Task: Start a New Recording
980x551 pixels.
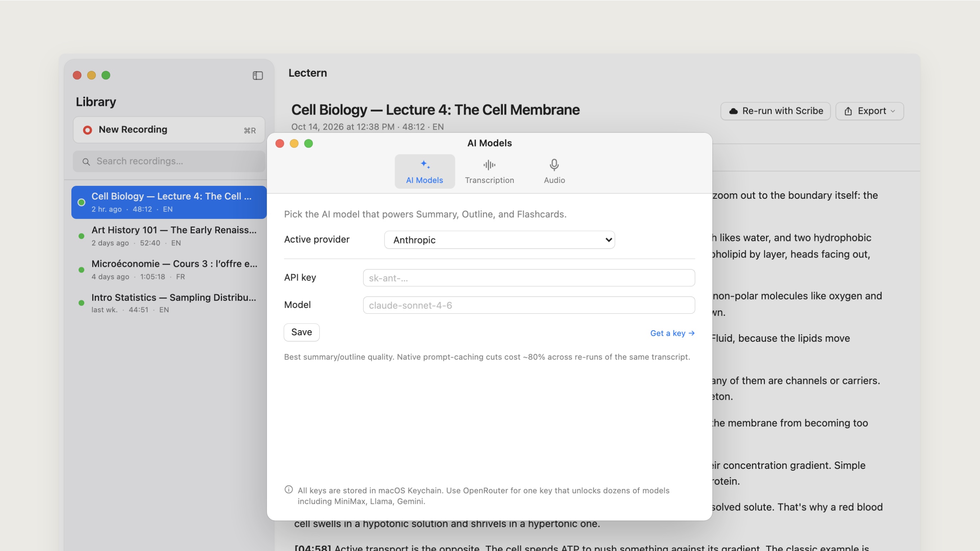Action: 169,130
